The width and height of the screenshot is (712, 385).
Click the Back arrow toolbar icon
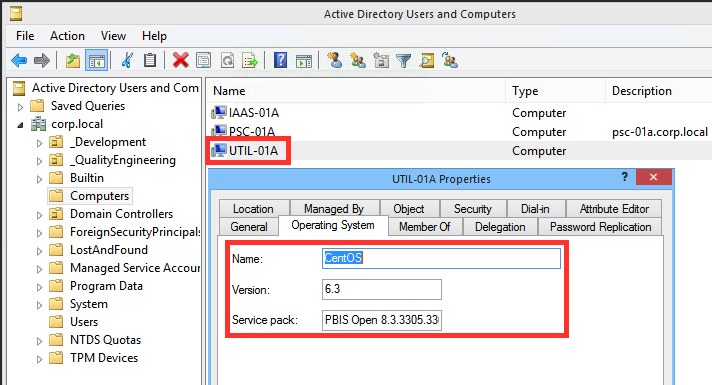19,60
